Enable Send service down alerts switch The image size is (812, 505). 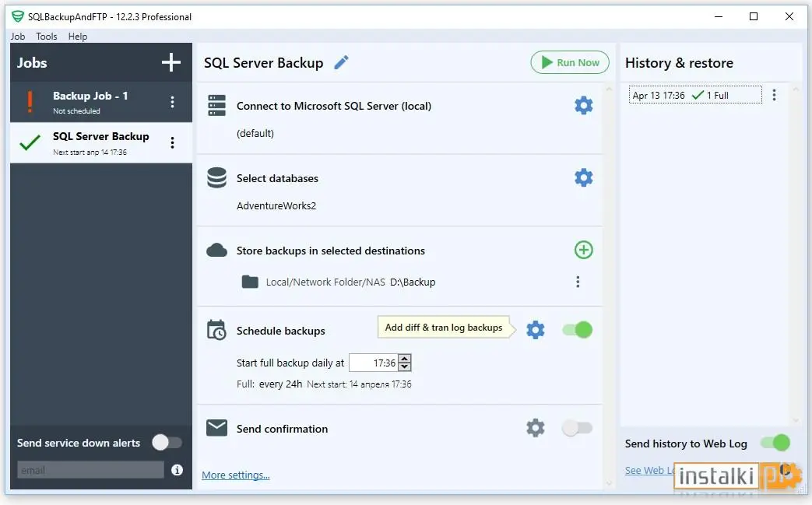tap(167, 443)
